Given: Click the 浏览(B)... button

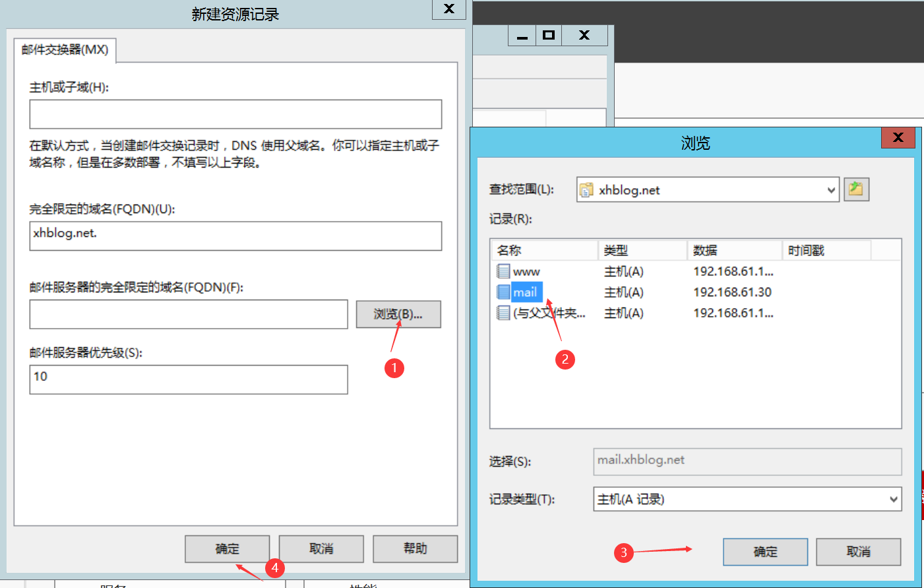Looking at the screenshot, I should click(x=398, y=314).
